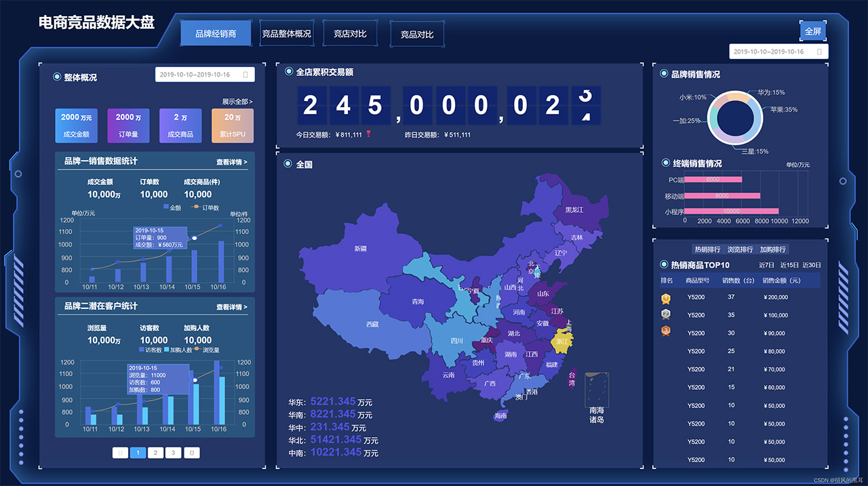Viewport: 868px width, 486px height.
Task: Open the 品牌经销商 tab
Action: 215,33
